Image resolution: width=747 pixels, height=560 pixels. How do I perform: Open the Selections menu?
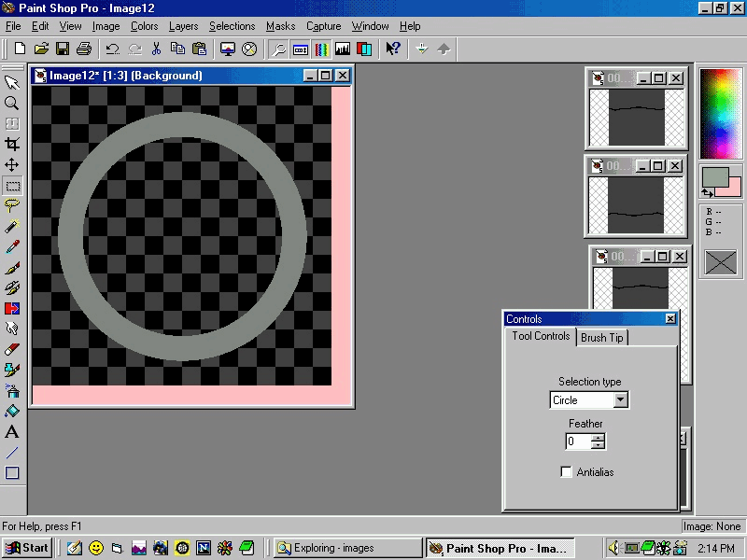[x=232, y=26]
